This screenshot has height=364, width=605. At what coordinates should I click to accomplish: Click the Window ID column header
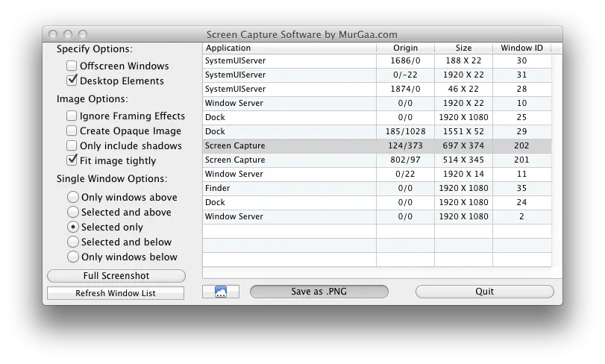[x=521, y=48]
